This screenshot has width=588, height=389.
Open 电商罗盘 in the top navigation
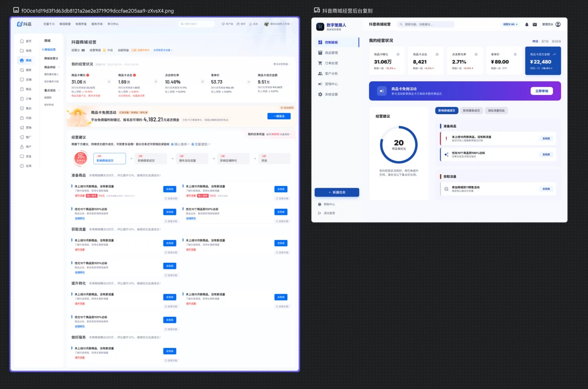click(81, 24)
